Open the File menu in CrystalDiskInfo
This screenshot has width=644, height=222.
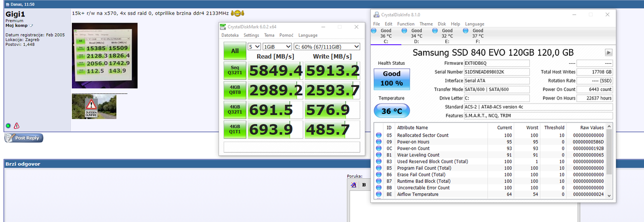click(x=376, y=24)
